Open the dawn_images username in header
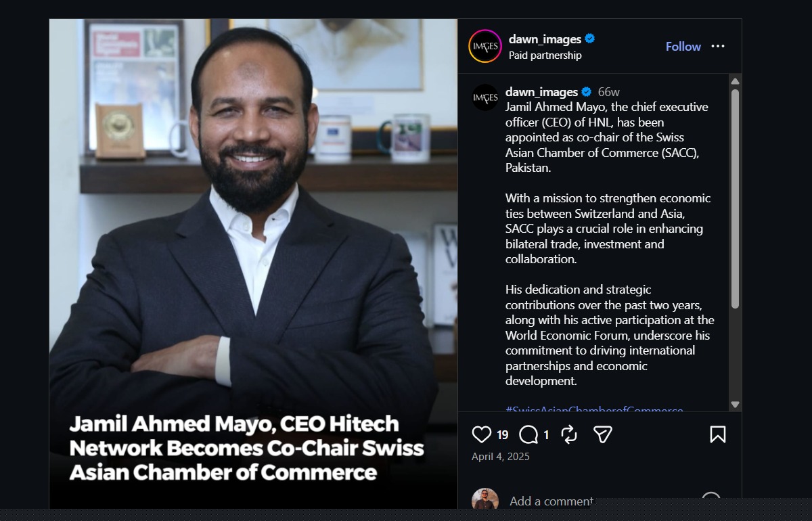 point(545,39)
